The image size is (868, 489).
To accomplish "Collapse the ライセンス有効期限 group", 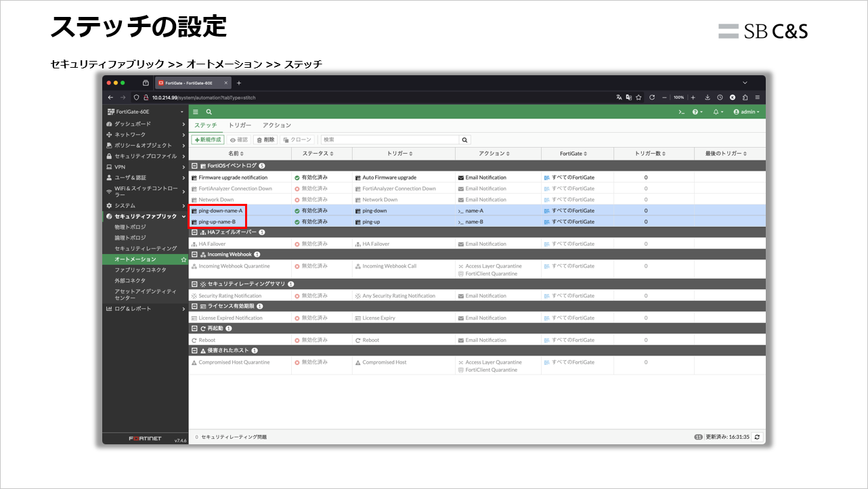I will click(194, 306).
